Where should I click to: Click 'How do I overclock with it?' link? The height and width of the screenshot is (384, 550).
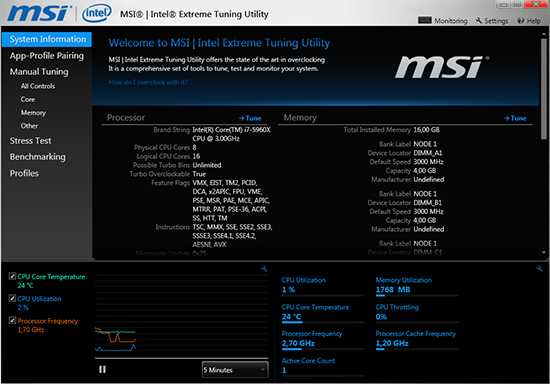[148, 82]
